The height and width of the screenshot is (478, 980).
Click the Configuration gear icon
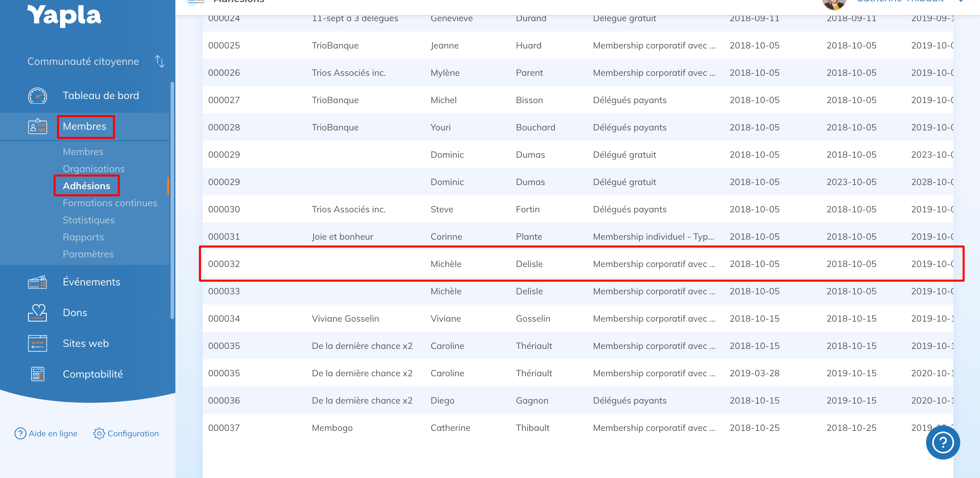point(99,434)
